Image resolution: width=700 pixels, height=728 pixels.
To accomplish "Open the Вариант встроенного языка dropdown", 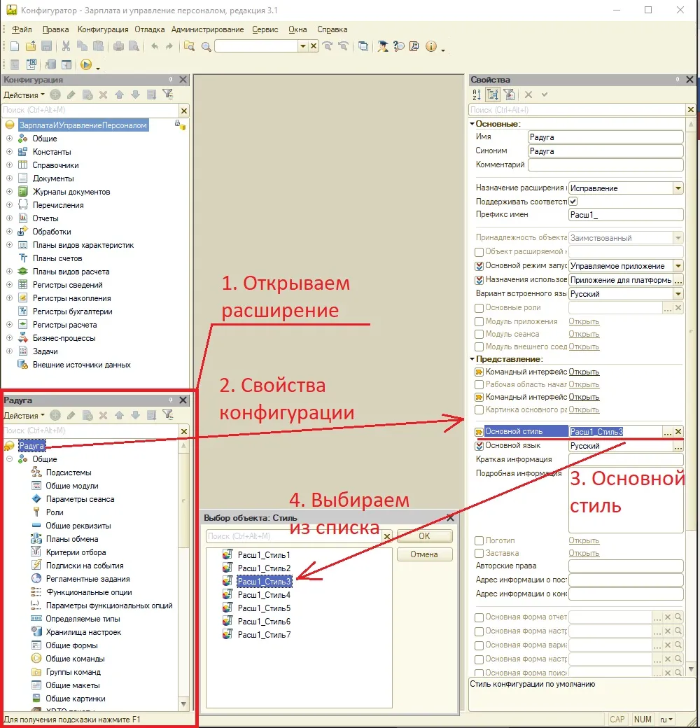I will click(x=678, y=294).
